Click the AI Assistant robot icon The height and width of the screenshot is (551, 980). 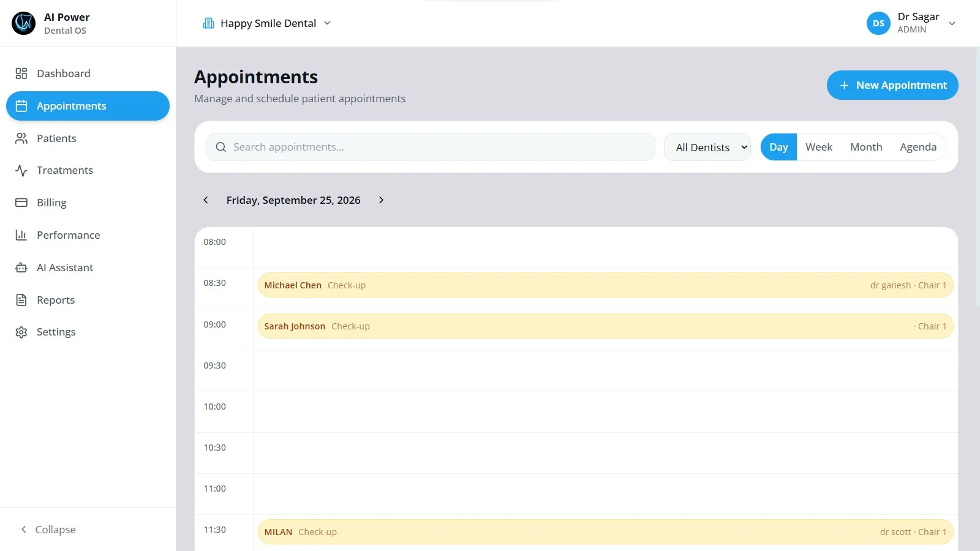click(21, 268)
